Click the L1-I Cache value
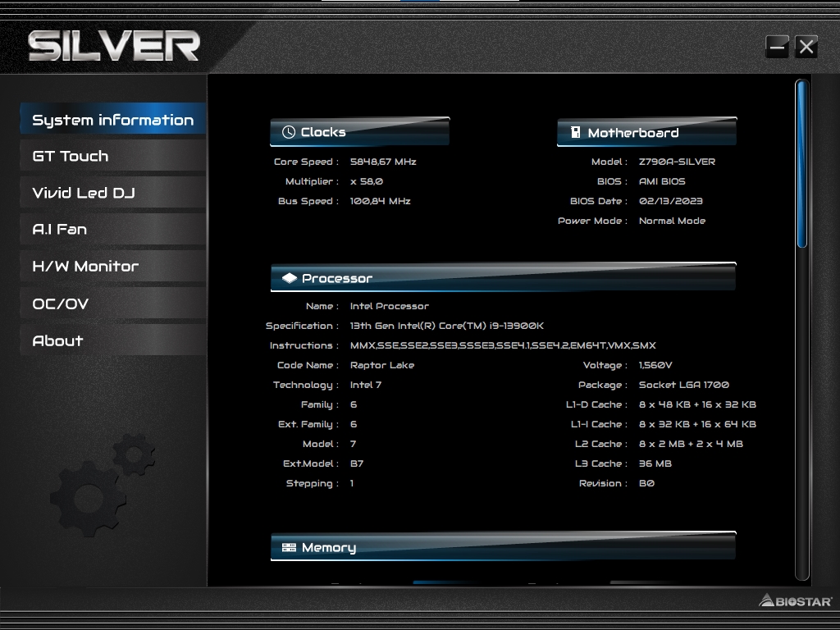 pyautogui.click(x=697, y=424)
